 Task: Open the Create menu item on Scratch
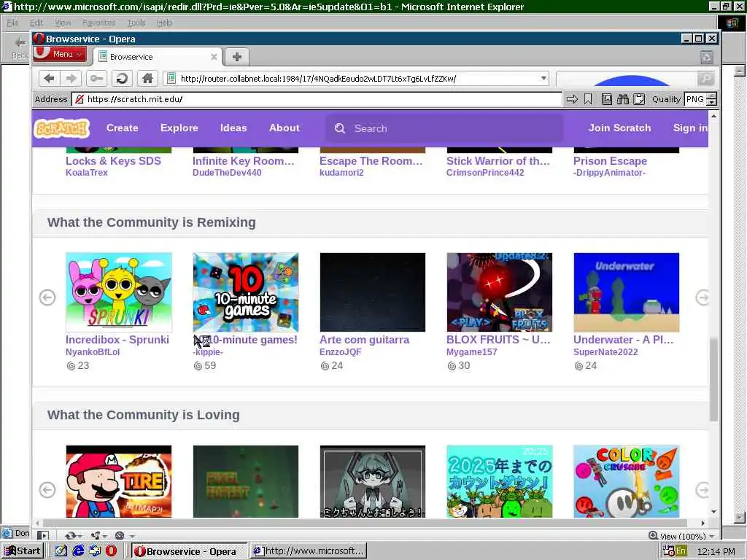pyautogui.click(x=123, y=128)
